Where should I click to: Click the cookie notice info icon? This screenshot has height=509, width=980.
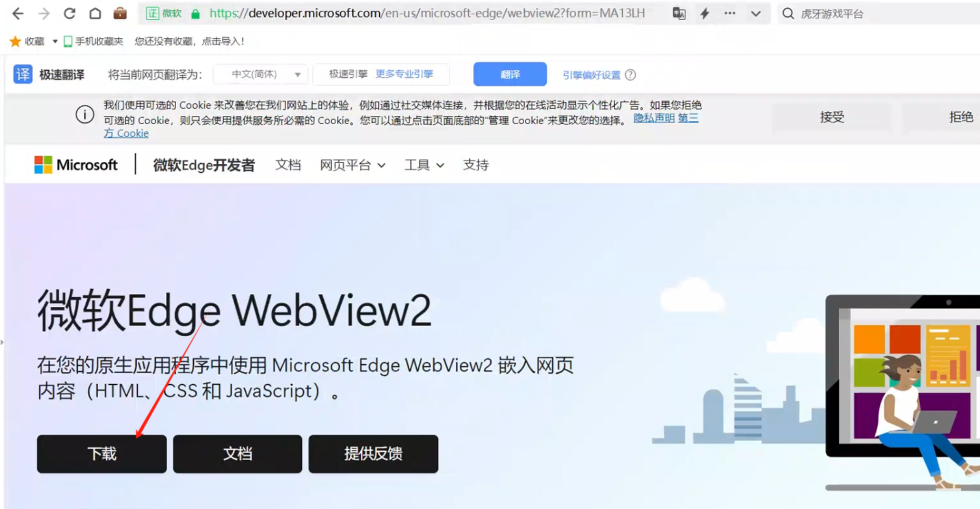point(85,115)
